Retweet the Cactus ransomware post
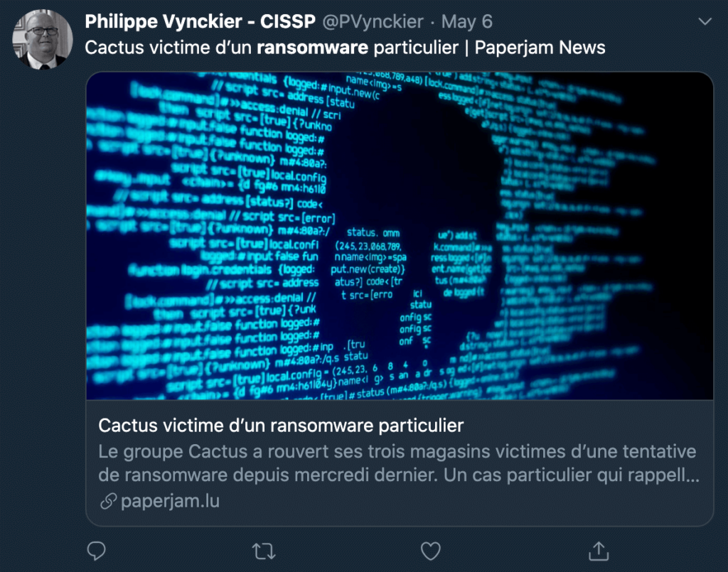The height and width of the screenshot is (572, 728). [264, 551]
